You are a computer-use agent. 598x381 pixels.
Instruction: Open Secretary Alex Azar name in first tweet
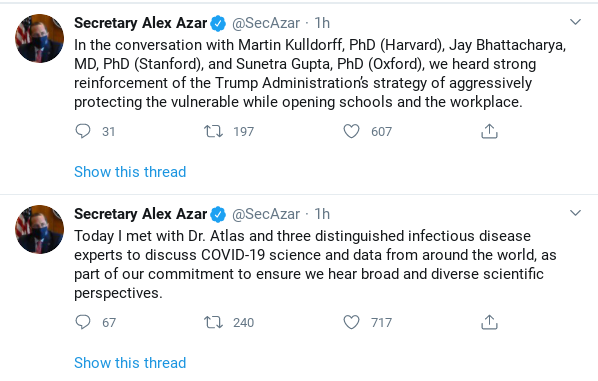pos(140,23)
